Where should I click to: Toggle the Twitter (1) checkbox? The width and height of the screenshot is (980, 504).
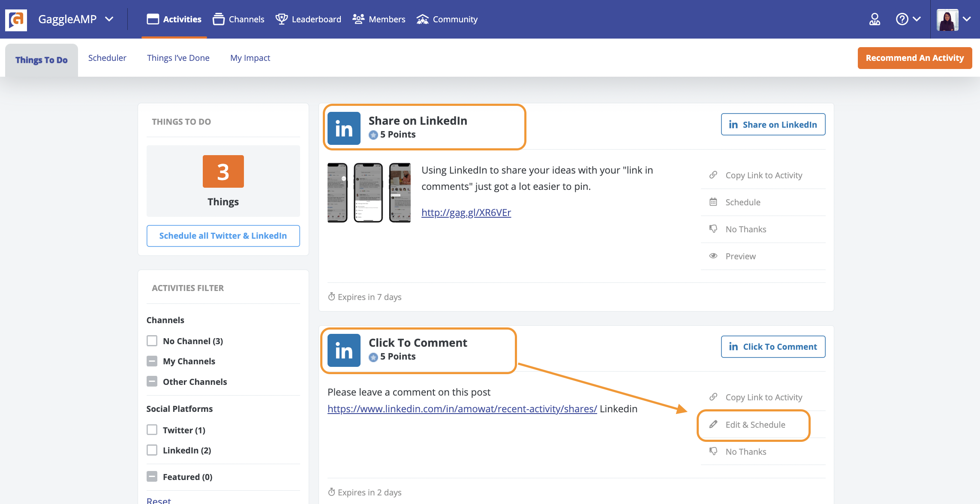(152, 430)
